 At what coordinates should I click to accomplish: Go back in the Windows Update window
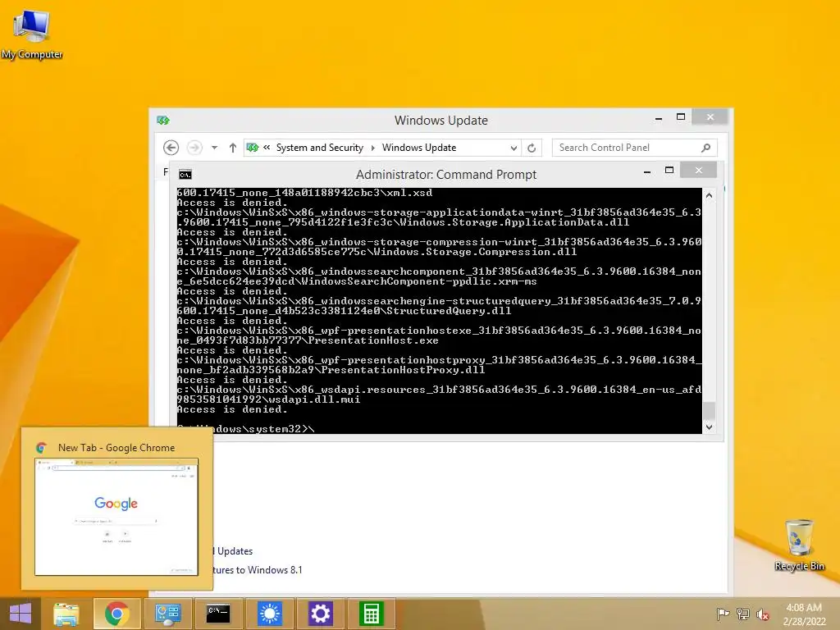coord(171,148)
